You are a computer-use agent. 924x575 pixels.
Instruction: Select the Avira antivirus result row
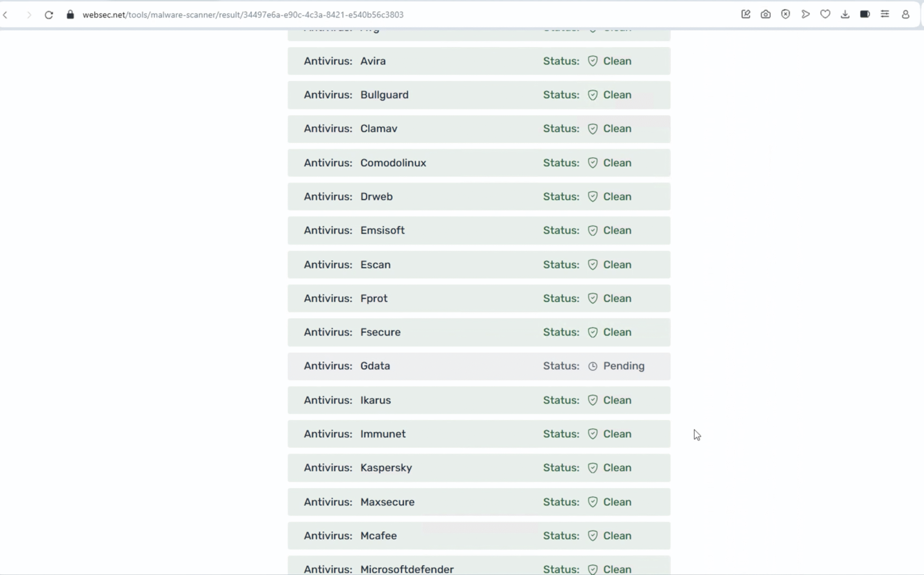pos(479,61)
